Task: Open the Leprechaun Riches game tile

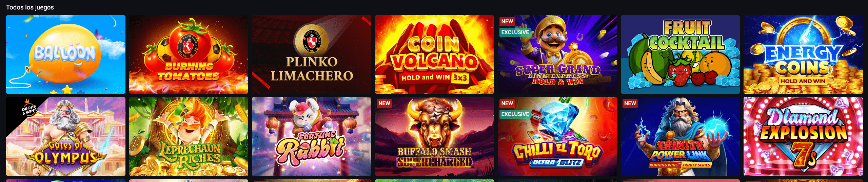Action: [189, 137]
